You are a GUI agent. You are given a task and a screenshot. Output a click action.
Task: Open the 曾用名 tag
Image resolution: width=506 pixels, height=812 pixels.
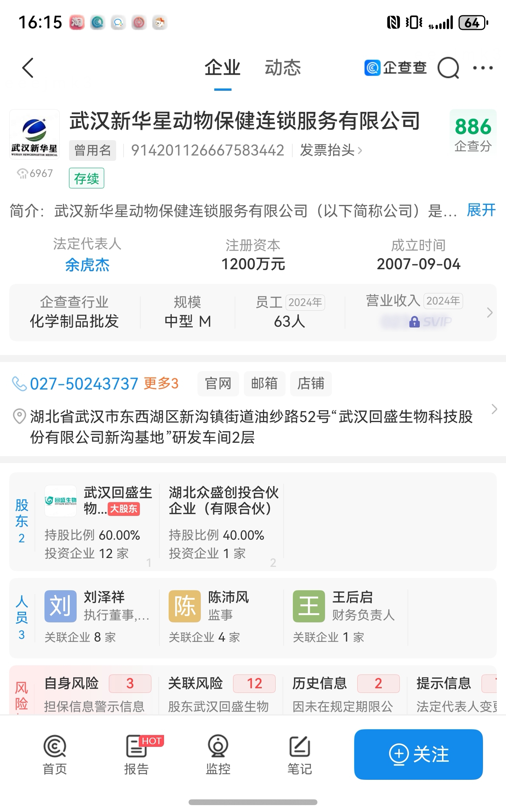(x=92, y=151)
